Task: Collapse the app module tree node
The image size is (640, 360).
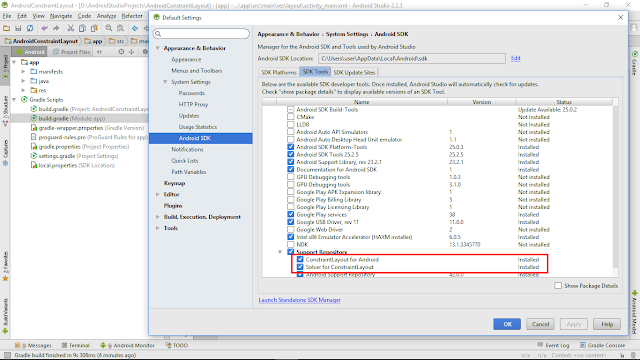Action: tap(15, 62)
